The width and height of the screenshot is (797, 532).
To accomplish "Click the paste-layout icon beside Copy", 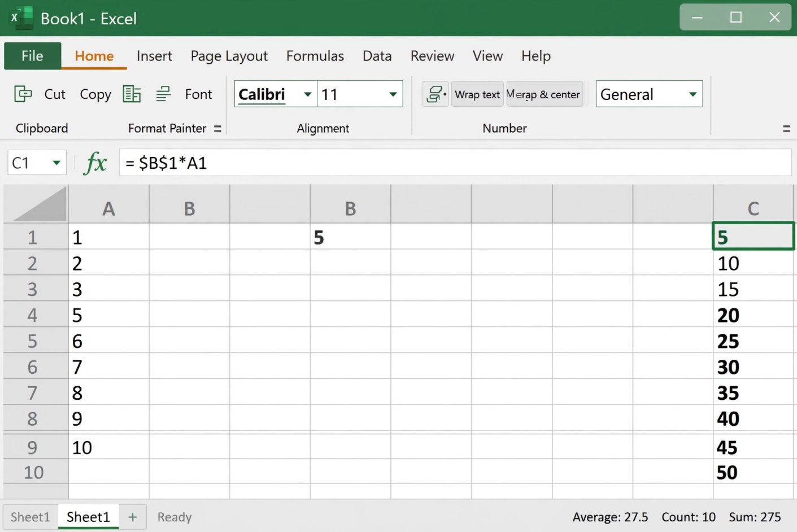I will 132,94.
